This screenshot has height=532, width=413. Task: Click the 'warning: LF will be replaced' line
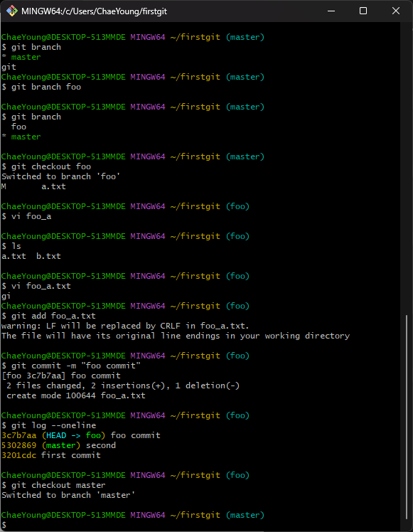click(x=125, y=326)
